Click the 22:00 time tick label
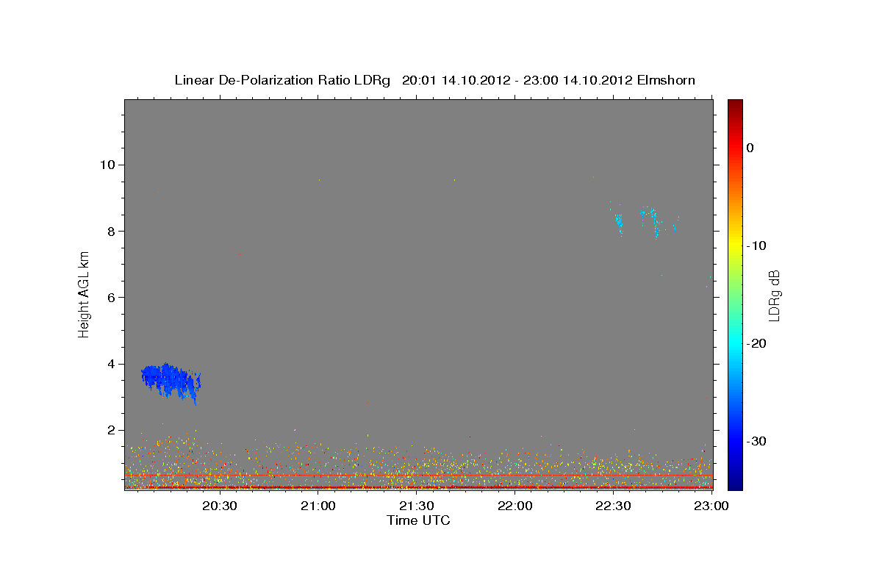This screenshot has height=588, width=882. click(x=514, y=506)
